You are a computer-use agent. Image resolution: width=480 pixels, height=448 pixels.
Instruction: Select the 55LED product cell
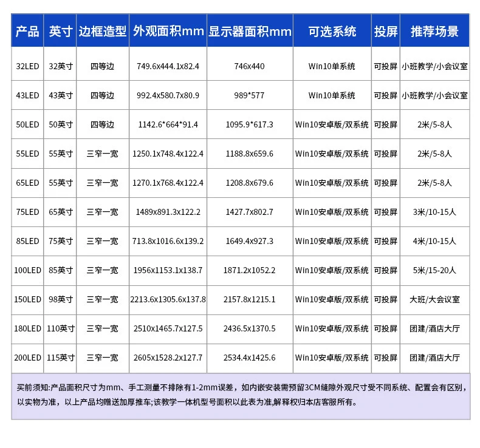tap(27, 154)
